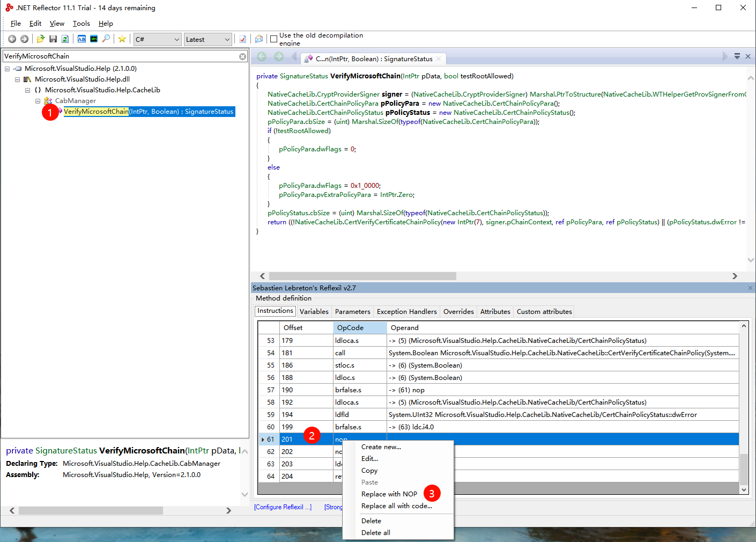The image size is (756, 542).
Task: Switch to the Variables tab
Action: pos(314,311)
